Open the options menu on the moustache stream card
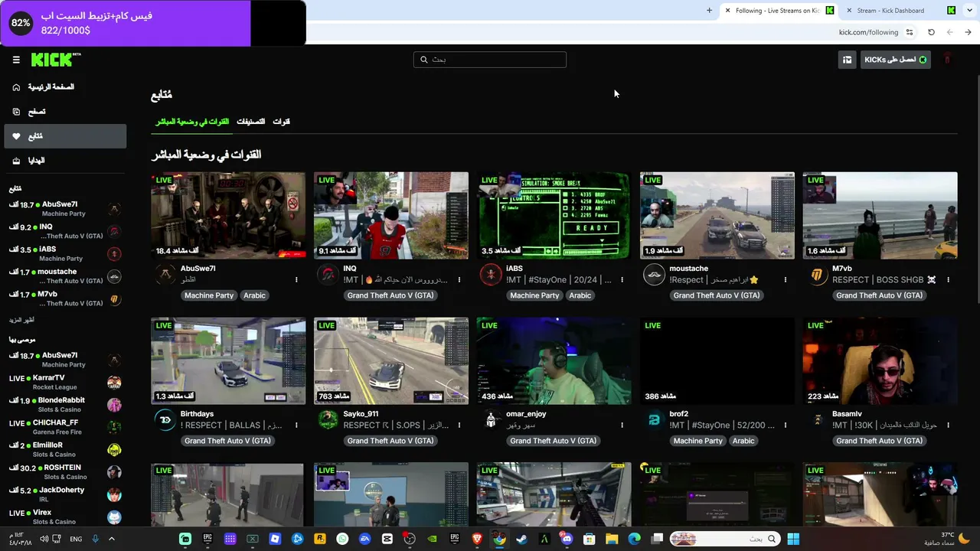 point(785,280)
